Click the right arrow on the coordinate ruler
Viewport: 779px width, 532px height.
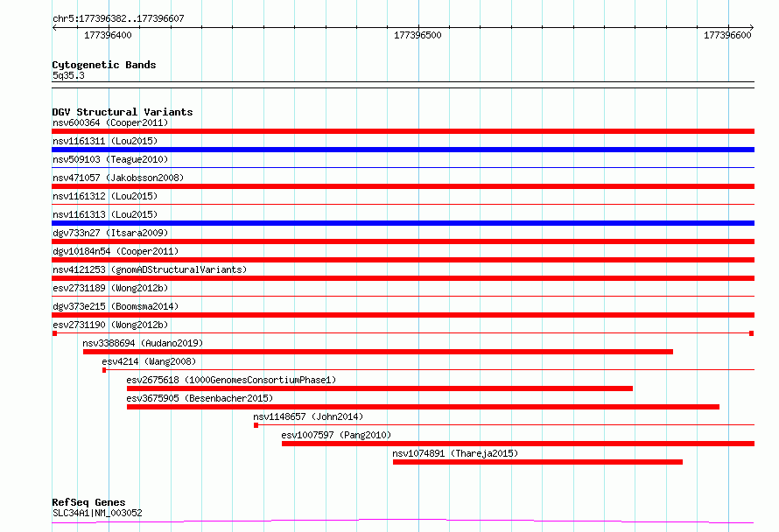click(x=751, y=27)
